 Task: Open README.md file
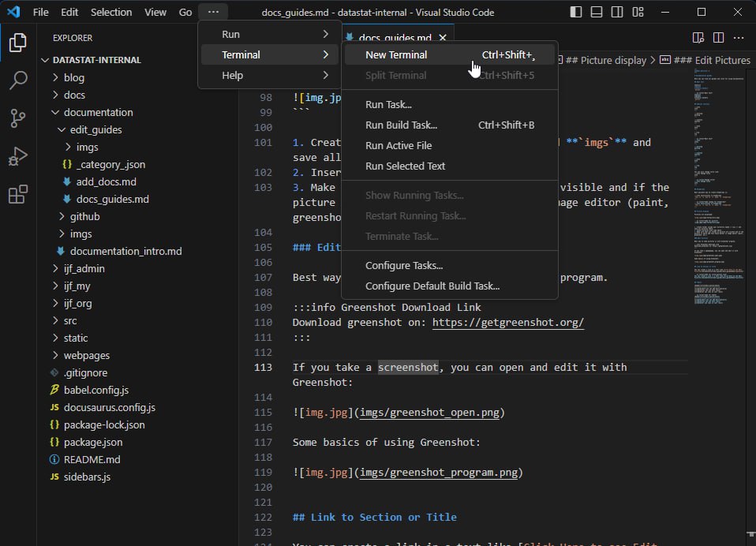(x=137, y=459)
